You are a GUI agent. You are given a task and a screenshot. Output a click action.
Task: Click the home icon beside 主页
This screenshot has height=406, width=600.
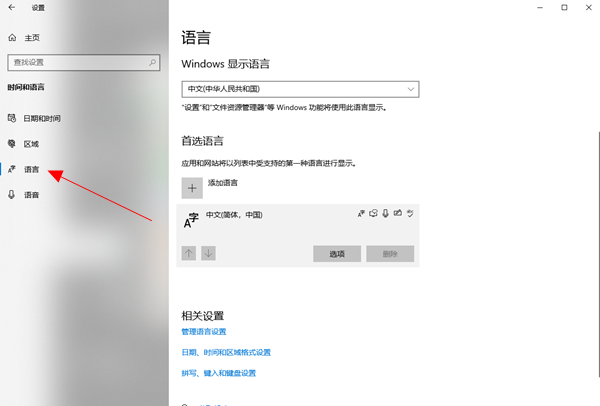[12, 38]
